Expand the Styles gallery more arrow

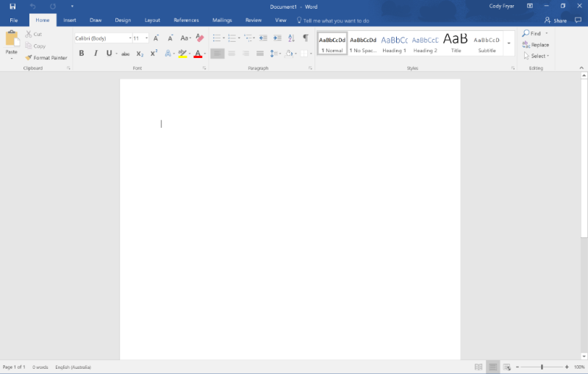(509, 44)
